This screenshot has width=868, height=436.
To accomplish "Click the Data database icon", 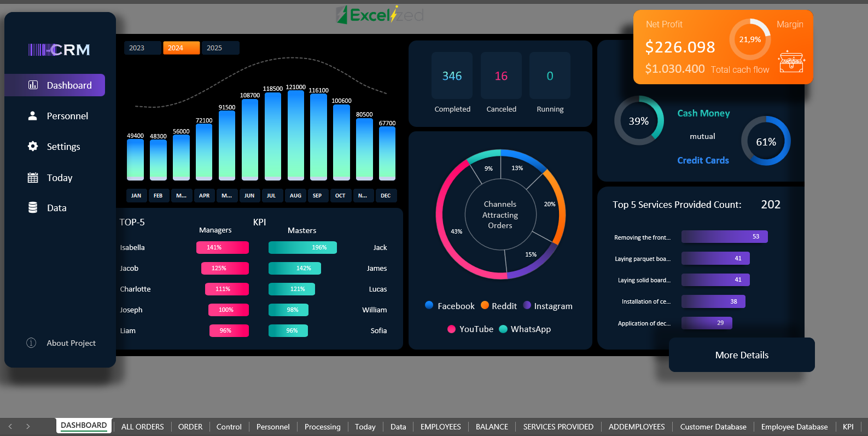I will tap(33, 207).
